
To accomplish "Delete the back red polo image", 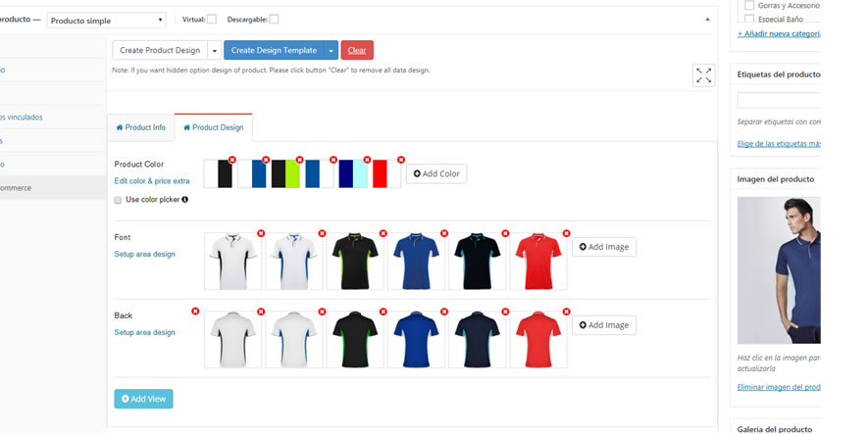I will pos(566,312).
